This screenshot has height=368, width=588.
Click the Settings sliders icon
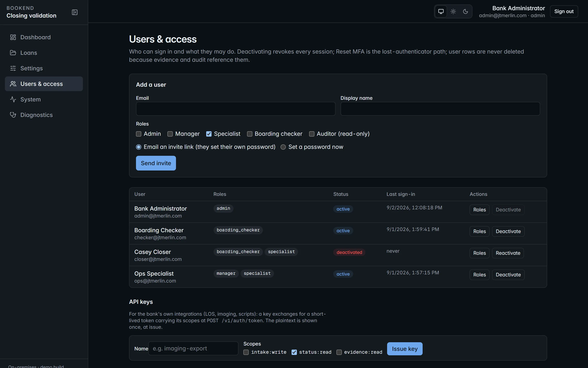pyautogui.click(x=13, y=68)
